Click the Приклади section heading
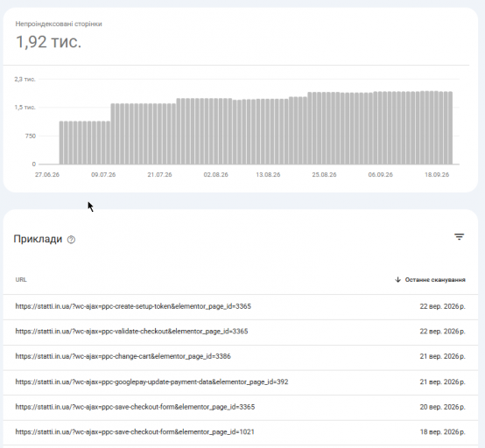The image size is (485, 448). (x=38, y=239)
